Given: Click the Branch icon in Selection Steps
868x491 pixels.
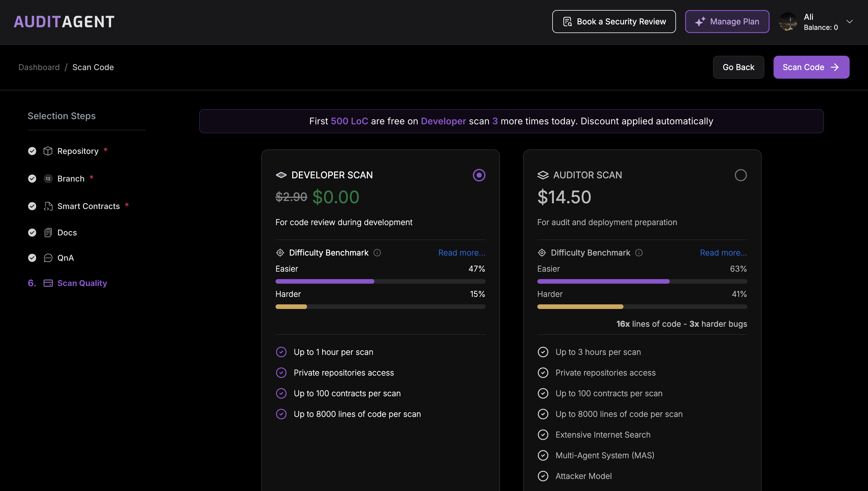Looking at the screenshot, I should [x=48, y=178].
